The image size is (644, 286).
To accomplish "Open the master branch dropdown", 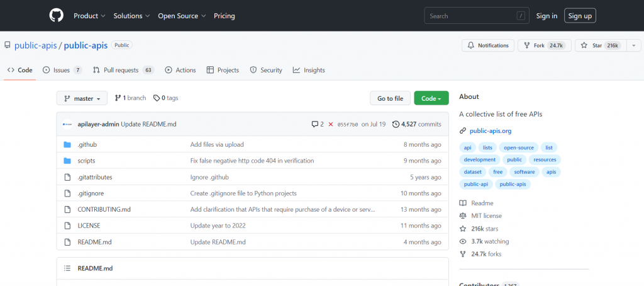I will [82, 98].
